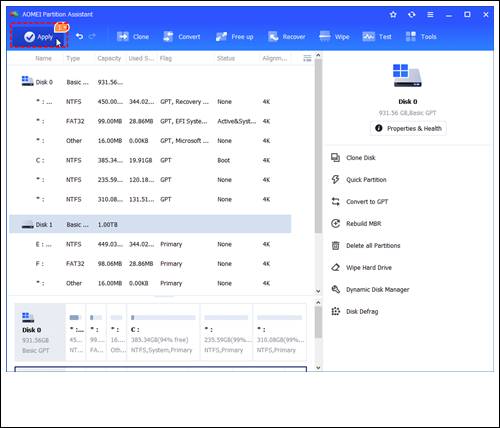The image size is (500, 428).
Task: Click the refresh icon in title bar
Action: [x=412, y=14]
